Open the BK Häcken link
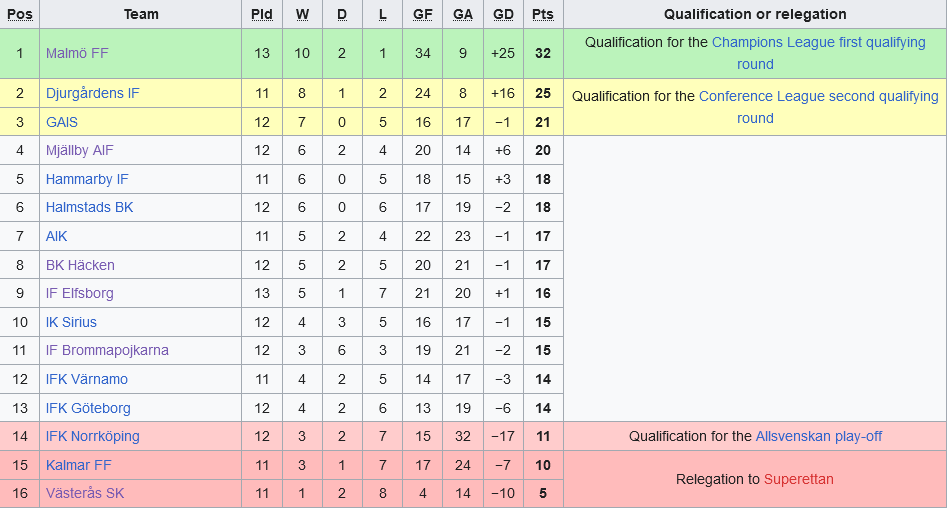 tap(80, 265)
